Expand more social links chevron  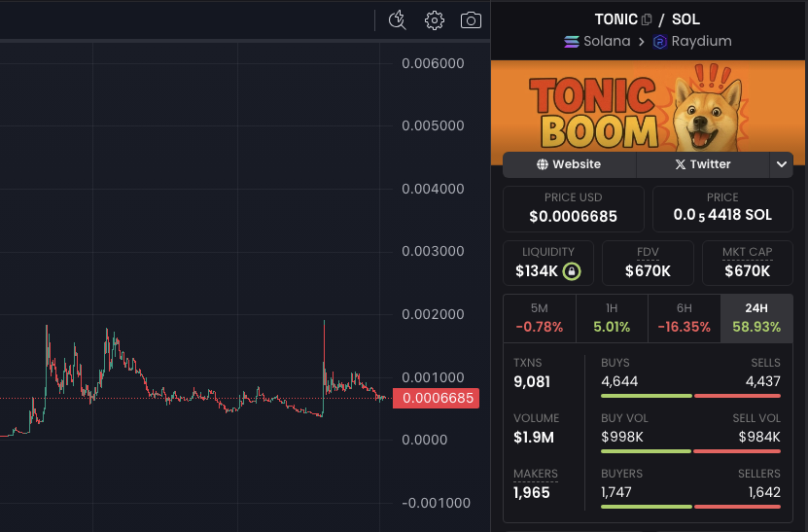point(781,164)
